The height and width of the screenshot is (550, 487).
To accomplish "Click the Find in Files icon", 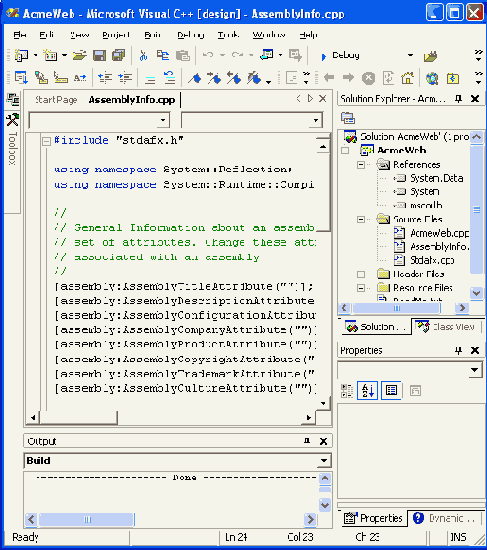I will pos(431,56).
